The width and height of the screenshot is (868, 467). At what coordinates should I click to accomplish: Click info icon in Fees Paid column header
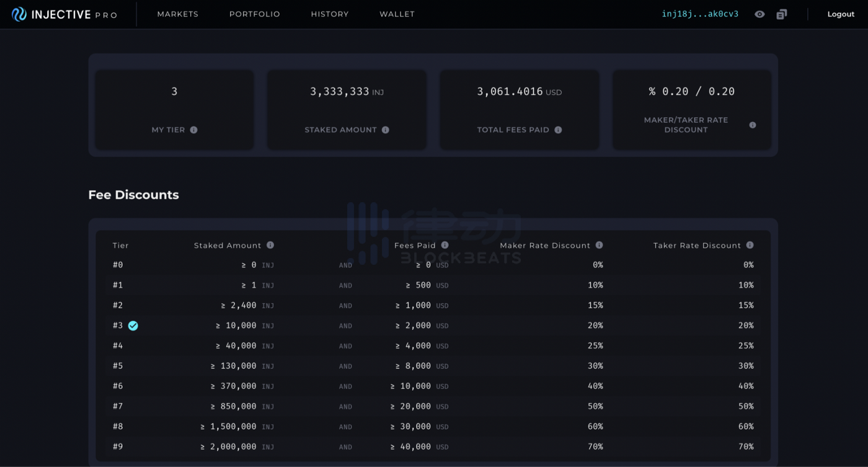pos(445,245)
